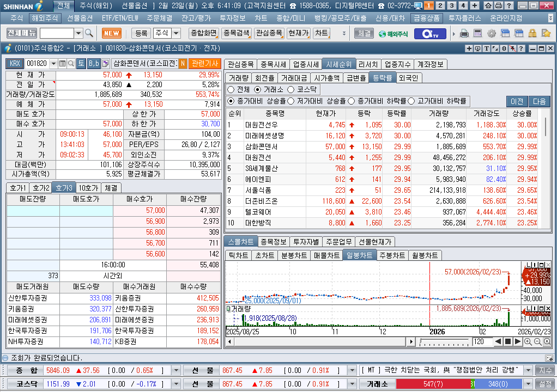Zoom in the chart with the magnifier plus icon

(x=528, y=341)
